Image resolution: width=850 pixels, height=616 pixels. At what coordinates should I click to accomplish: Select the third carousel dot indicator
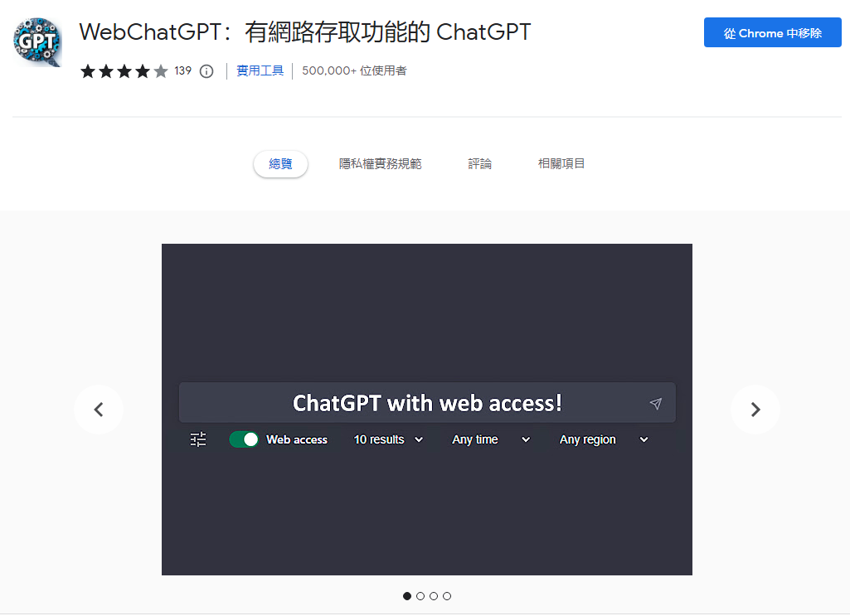(x=434, y=596)
